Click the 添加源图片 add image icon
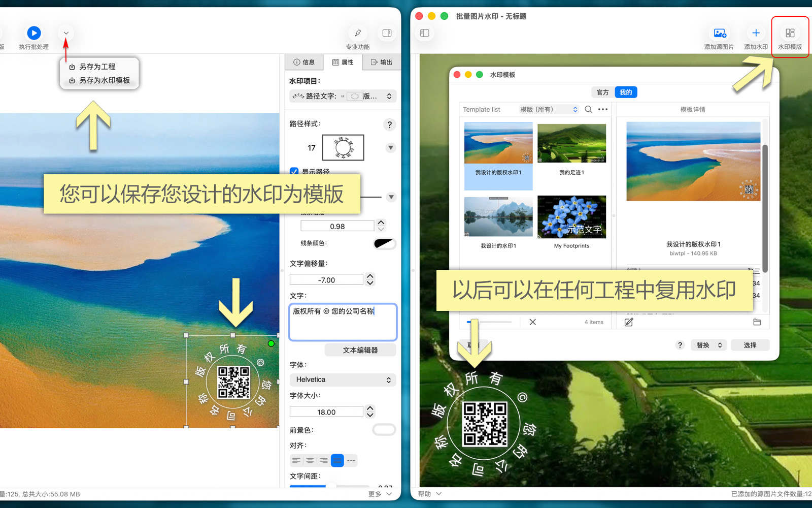The image size is (812, 508). [x=719, y=33]
